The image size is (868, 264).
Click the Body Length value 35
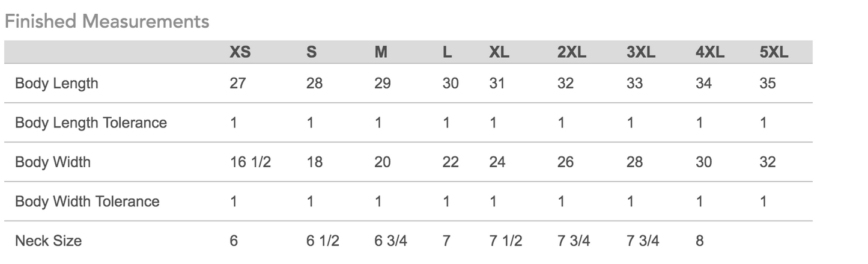coord(768,83)
